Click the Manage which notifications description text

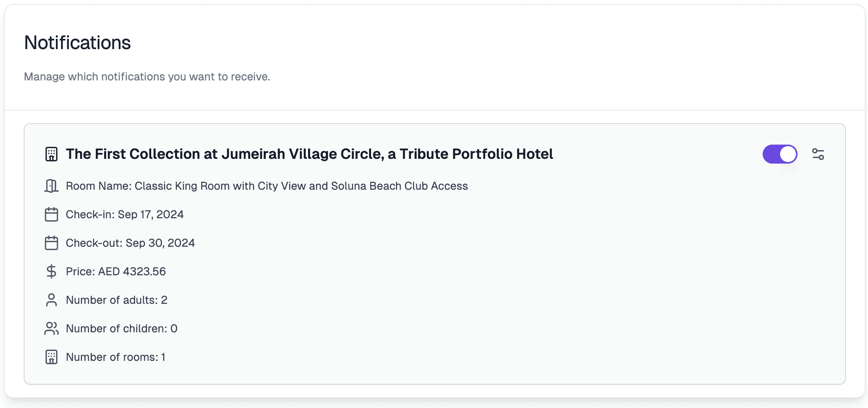pos(147,76)
